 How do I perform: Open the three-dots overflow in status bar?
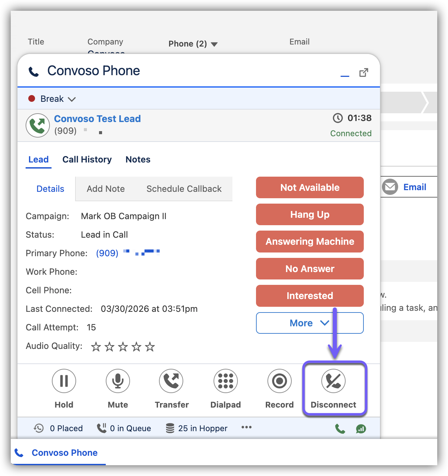[x=247, y=427]
